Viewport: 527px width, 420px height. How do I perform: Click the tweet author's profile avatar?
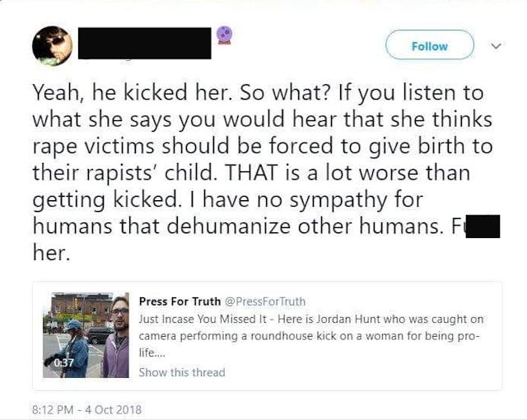point(52,46)
